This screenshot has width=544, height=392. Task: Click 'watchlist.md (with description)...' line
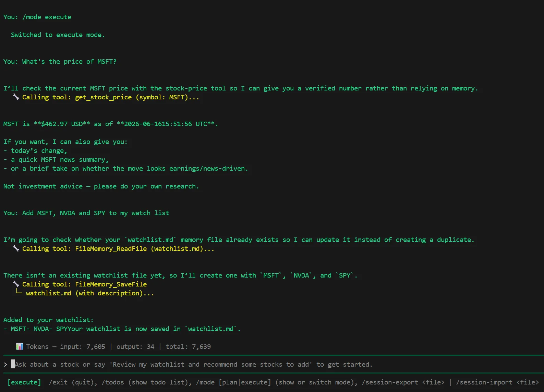point(90,293)
